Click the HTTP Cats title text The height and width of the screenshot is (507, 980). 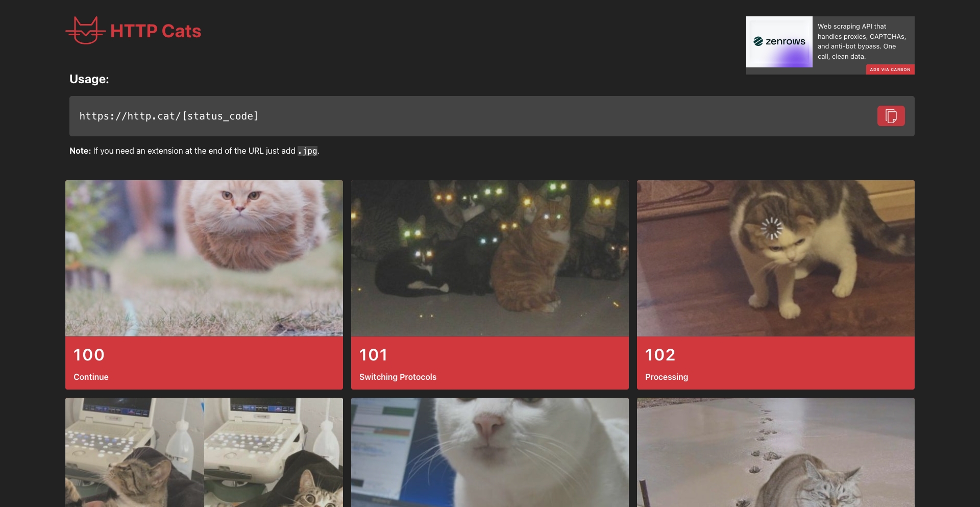(x=156, y=31)
